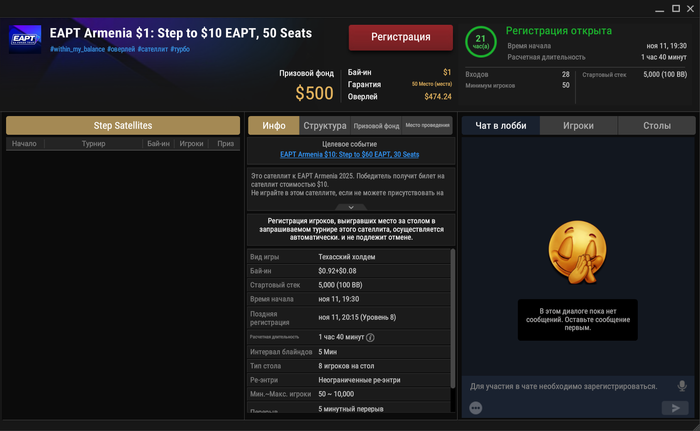Open the Призовой фонд tab

coord(377,126)
